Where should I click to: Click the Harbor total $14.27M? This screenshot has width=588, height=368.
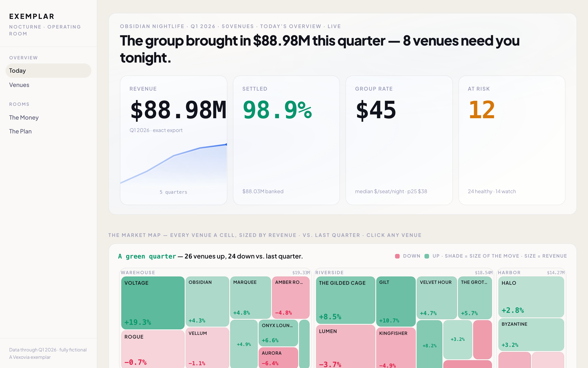point(556,273)
